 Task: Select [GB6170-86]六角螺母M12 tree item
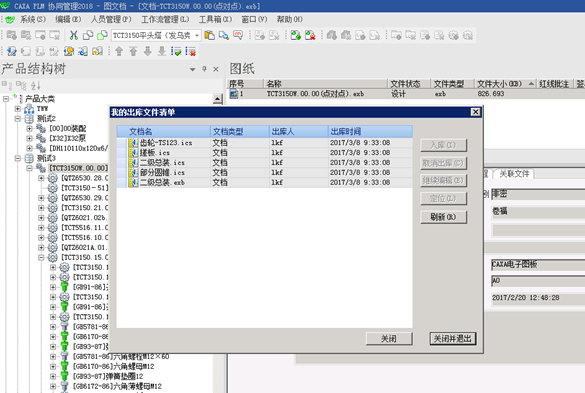tap(113, 366)
